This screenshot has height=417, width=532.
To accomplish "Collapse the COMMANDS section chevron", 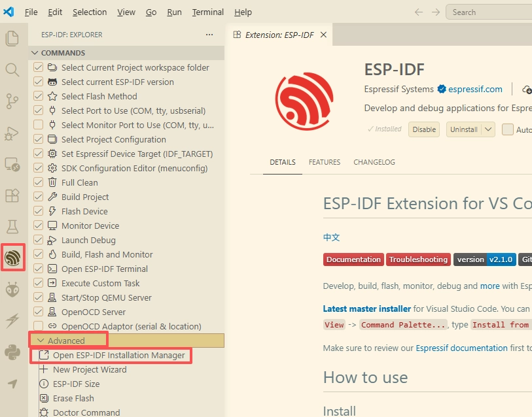I will [x=35, y=53].
